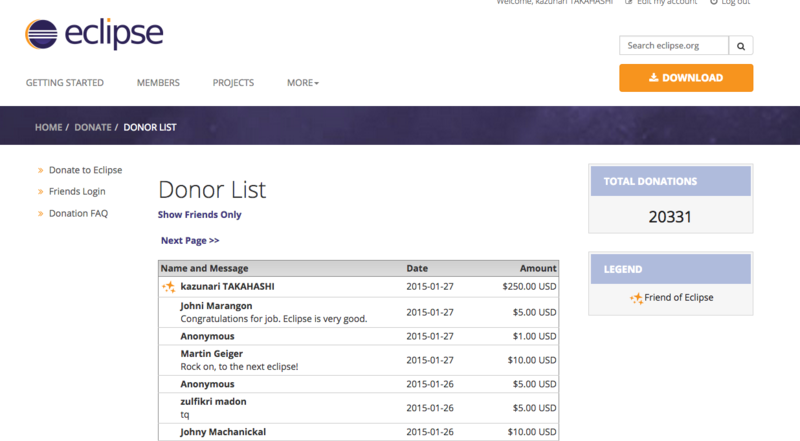This screenshot has width=800, height=441.
Task: Select the donor name Martin Geiger
Action: pyautogui.click(x=212, y=354)
